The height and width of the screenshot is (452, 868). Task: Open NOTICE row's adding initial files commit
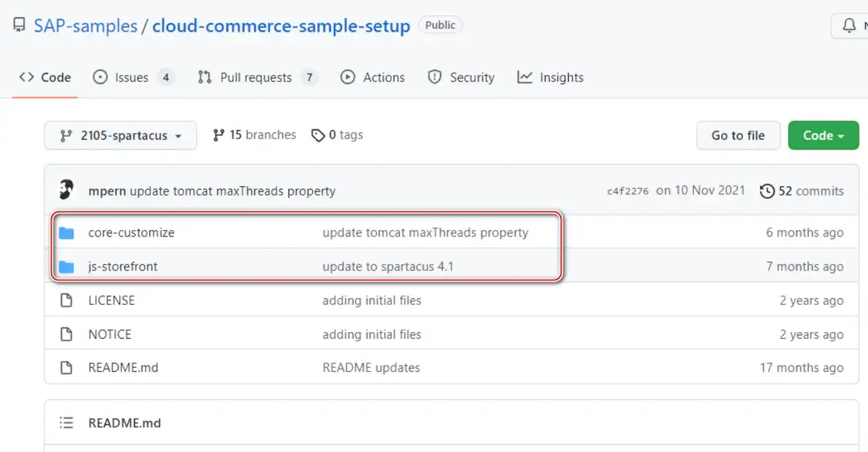371,334
